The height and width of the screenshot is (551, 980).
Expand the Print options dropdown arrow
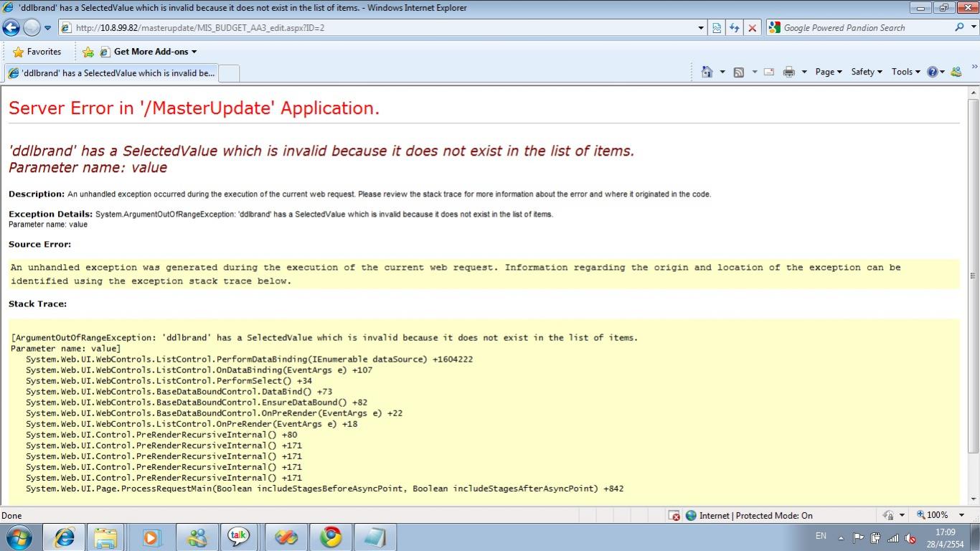pyautogui.click(x=804, y=72)
